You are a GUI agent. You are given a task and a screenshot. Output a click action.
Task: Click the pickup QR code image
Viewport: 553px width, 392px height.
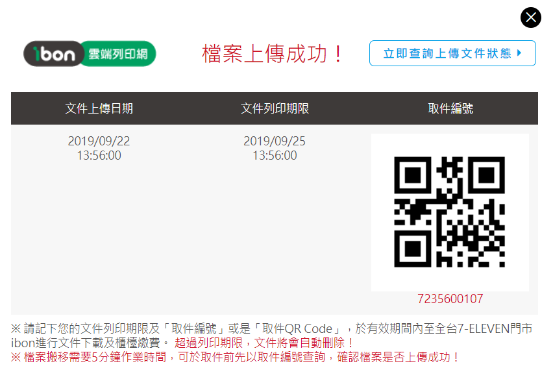[450, 212]
